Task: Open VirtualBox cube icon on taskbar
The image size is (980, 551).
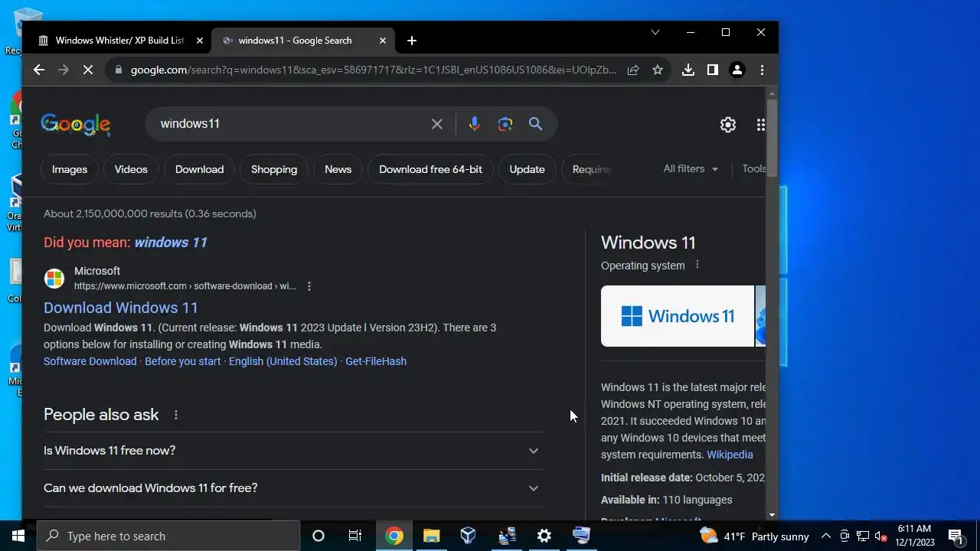Action: [x=469, y=536]
